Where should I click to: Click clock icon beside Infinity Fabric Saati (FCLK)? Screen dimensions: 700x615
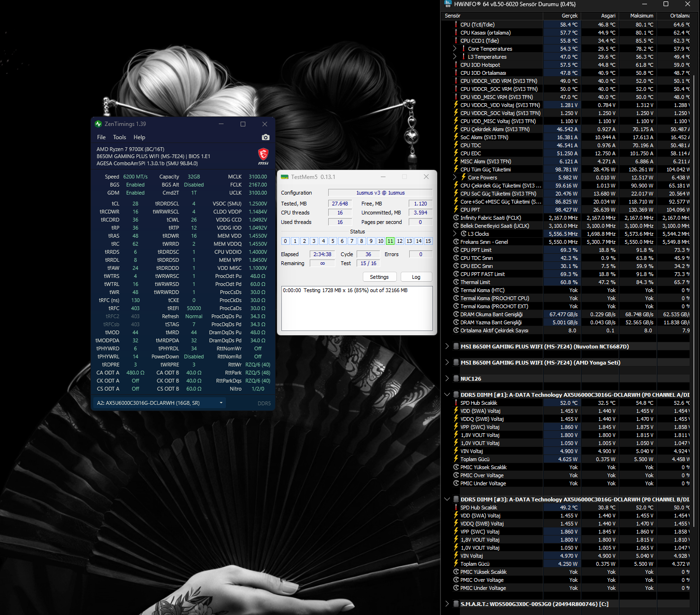456,218
